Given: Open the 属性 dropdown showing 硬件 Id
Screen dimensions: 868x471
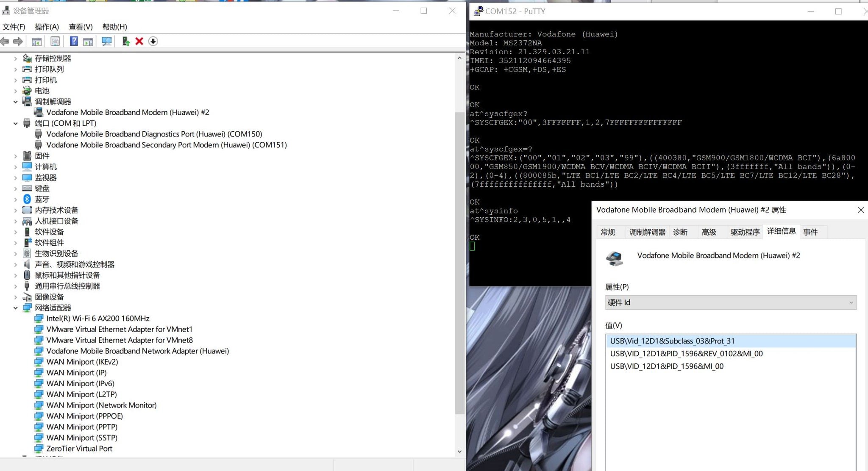Looking at the screenshot, I should [731, 302].
